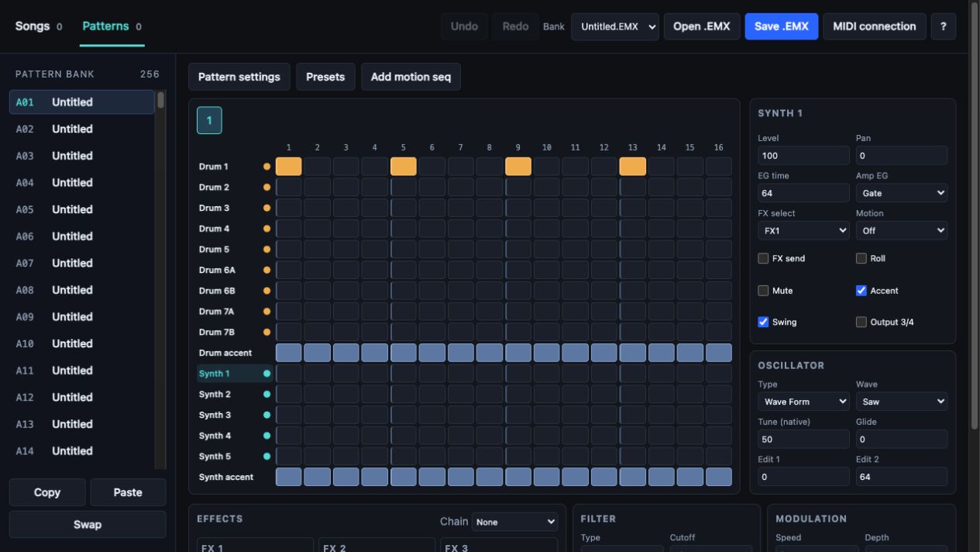
Task: Open the Bank Untitled.EMX dropdown
Action: (615, 26)
